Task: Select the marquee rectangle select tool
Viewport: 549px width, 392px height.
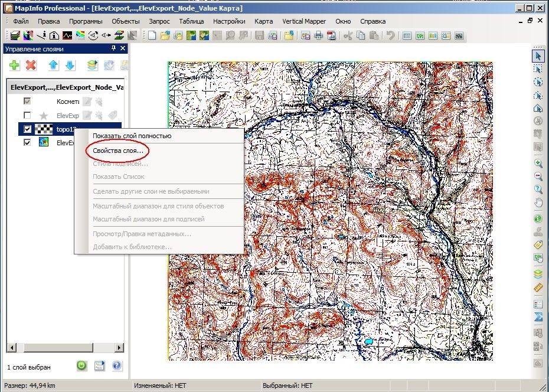Action: [538, 69]
